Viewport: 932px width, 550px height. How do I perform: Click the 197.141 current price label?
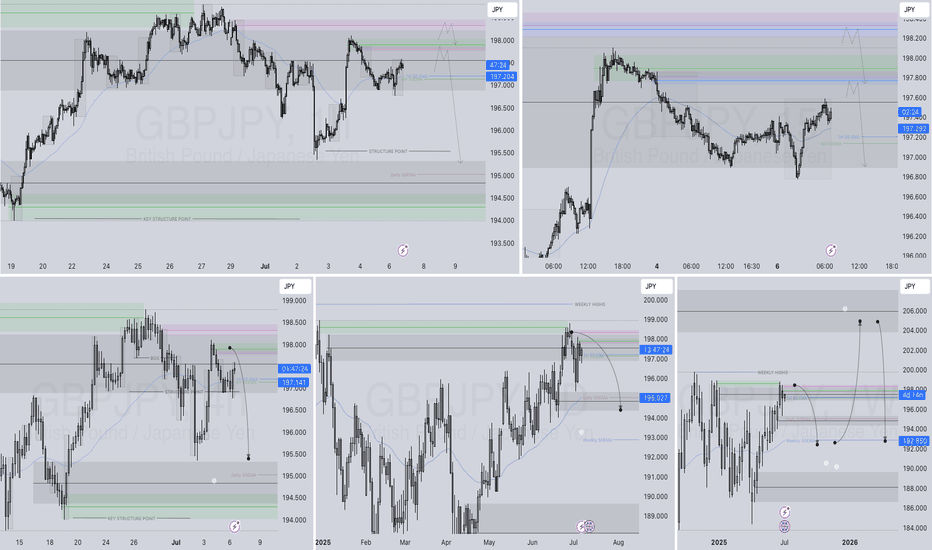pyautogui.click(x=294, y=382)
